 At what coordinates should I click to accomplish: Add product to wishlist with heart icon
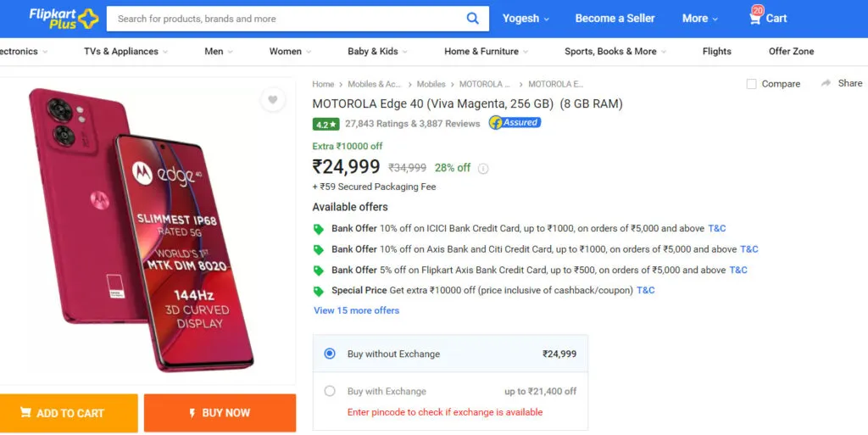(x=272, y=99)
